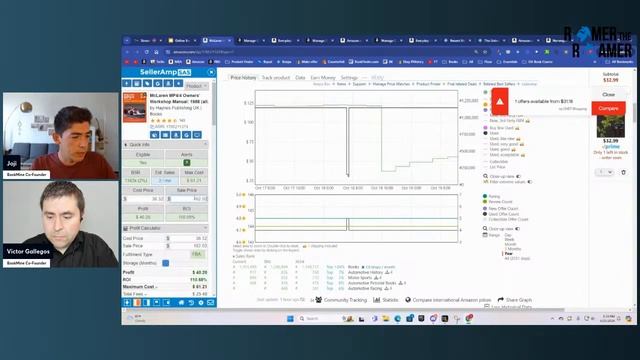Viewport: 640px width, 360px height.
Task: Toggle List Price series in legend
Action: [495, 167]
